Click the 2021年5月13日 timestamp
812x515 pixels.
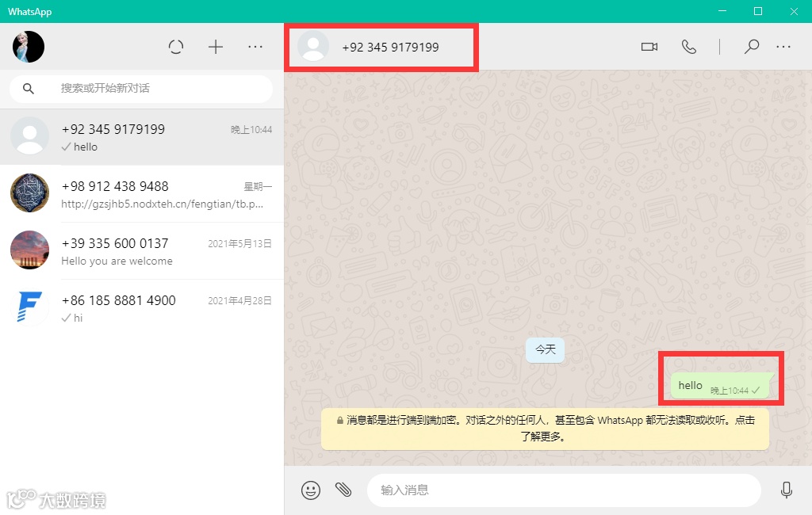point(239,244)
